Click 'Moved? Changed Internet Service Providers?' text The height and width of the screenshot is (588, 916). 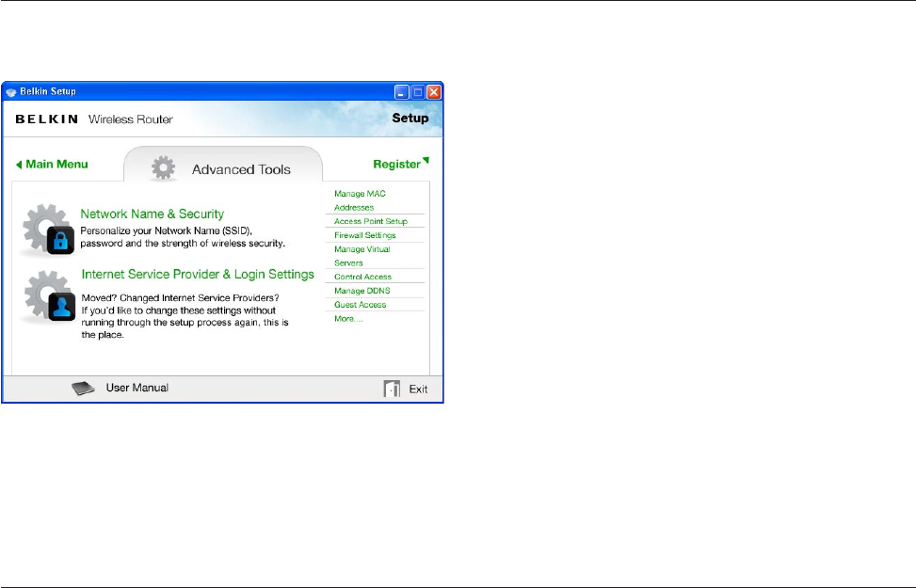pyautogui.click(x=180, y=298)
